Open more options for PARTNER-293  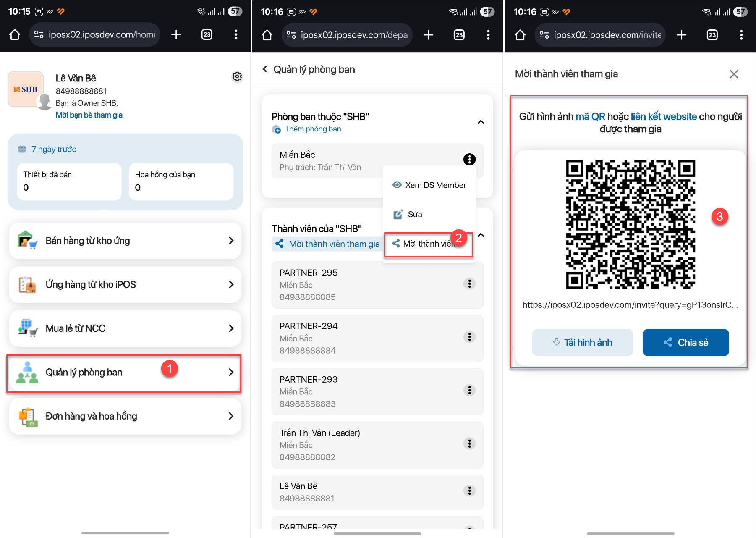[469, 390]
